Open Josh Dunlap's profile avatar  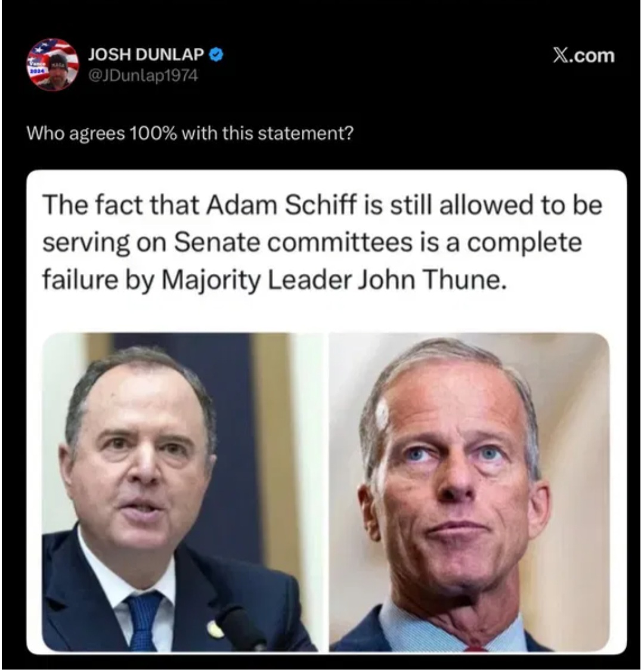[53, 64]
